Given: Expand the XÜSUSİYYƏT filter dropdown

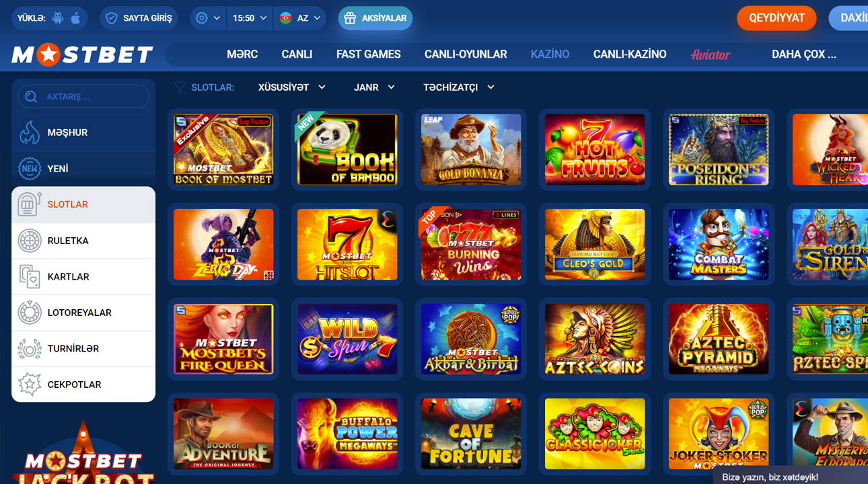Looking at the screenshot, I should [291, 87].
